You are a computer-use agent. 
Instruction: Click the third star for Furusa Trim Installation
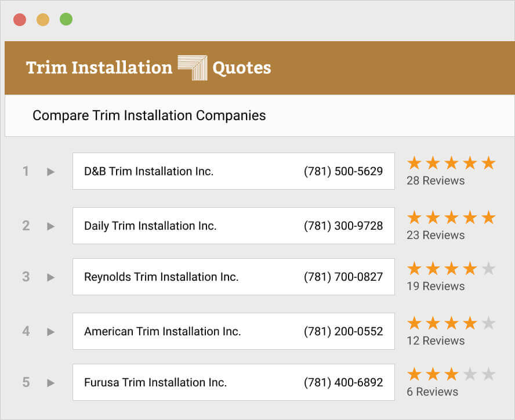(451, 374)
